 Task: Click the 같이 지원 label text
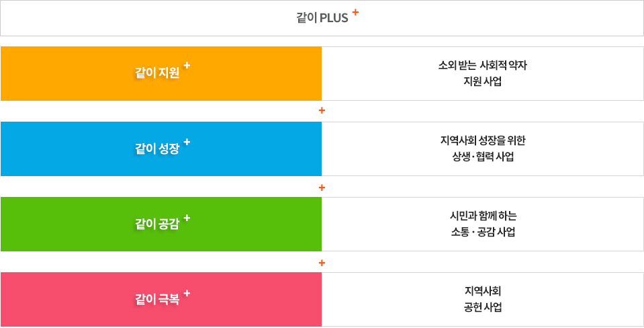[157, 73]
